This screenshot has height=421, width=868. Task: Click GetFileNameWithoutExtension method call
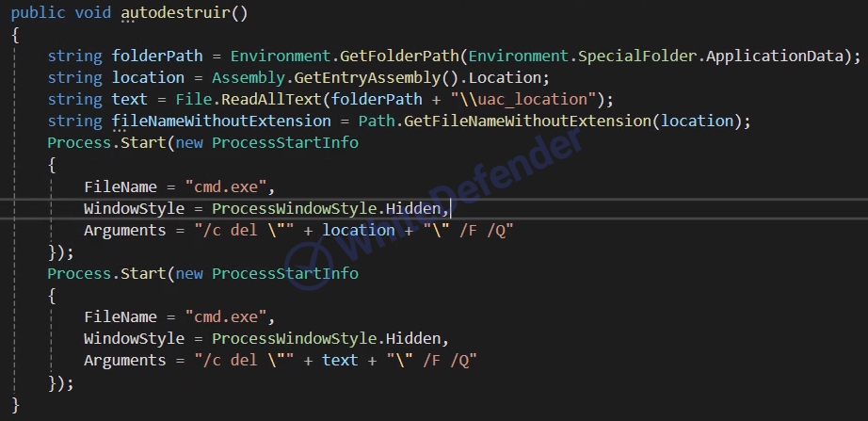(x=528, y=121)
